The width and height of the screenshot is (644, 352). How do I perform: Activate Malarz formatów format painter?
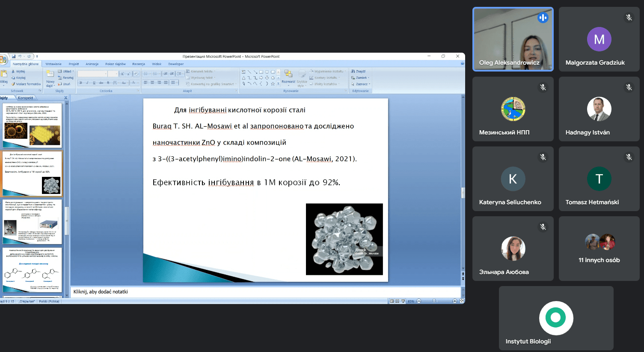26,84
